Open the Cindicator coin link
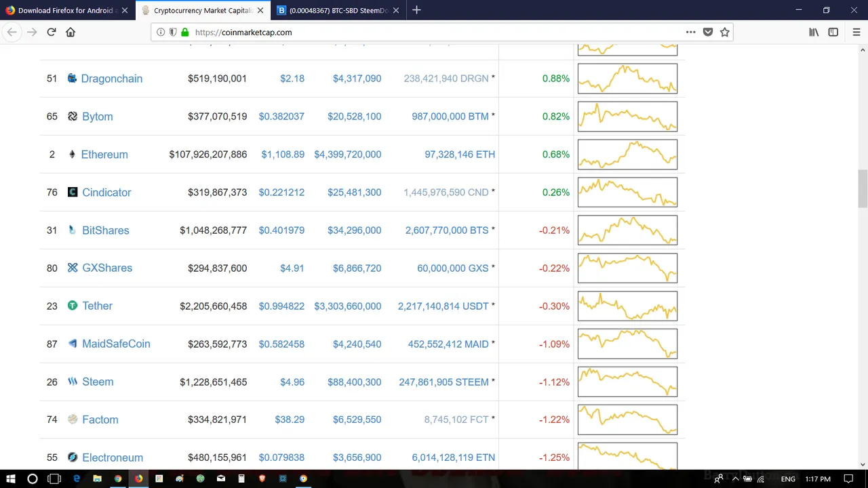868x488 pixels. coord(106,192)
